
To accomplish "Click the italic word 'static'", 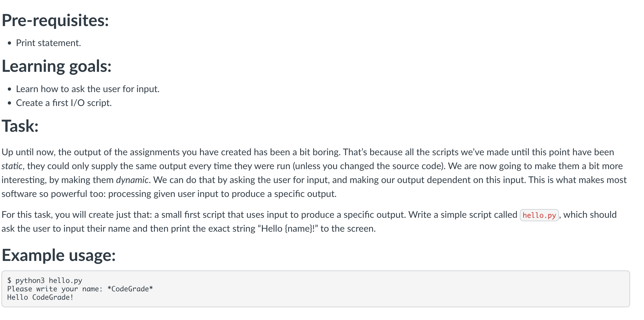I will (12, 166).
